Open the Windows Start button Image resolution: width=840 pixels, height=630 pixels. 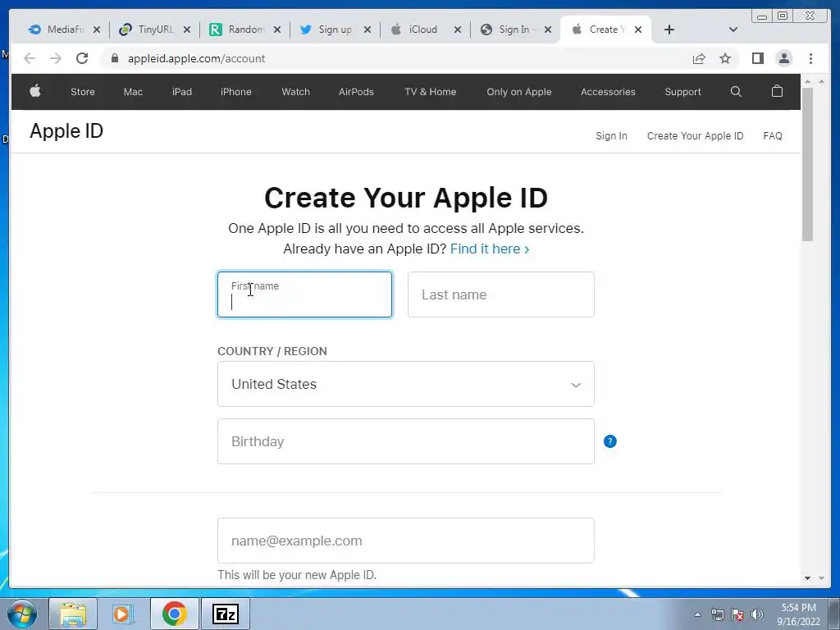[22, 614]
